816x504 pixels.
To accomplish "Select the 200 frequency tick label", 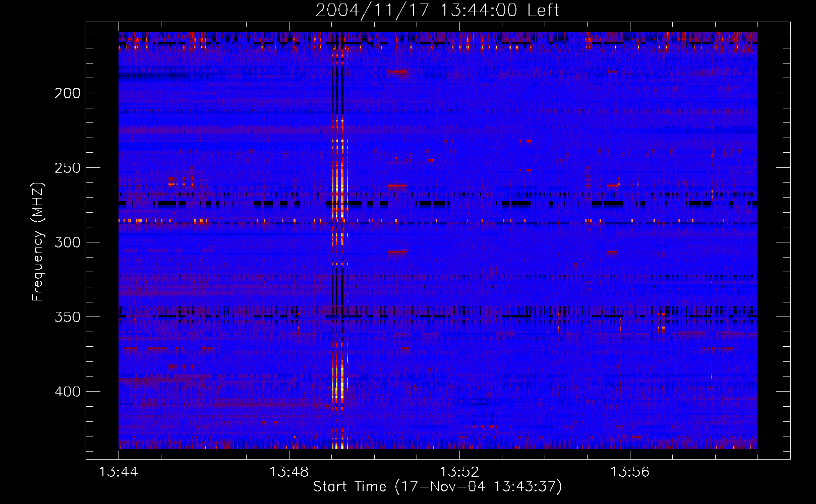I will pos(68,93).
